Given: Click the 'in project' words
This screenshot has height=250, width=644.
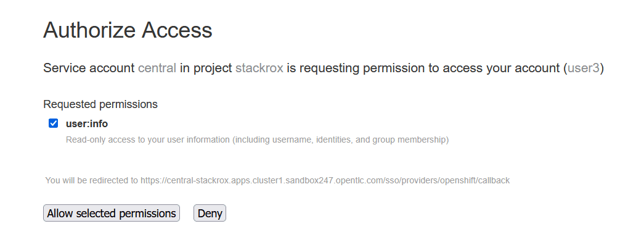Looking at the screenshot, I should tap(206, 68).
